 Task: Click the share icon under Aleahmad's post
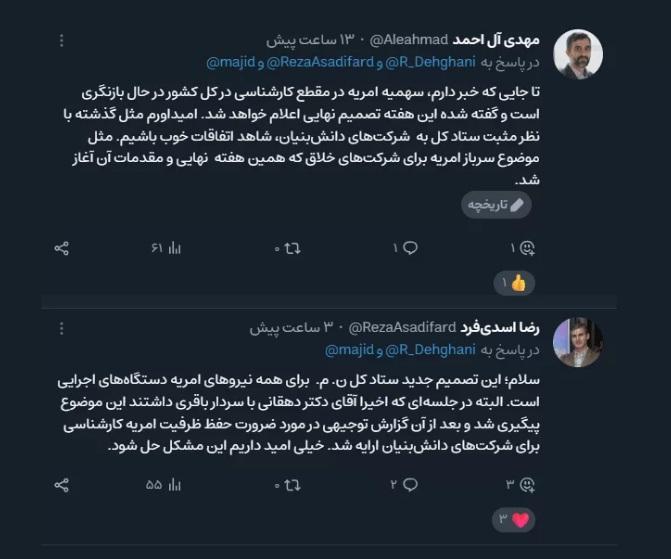point(62,248)
